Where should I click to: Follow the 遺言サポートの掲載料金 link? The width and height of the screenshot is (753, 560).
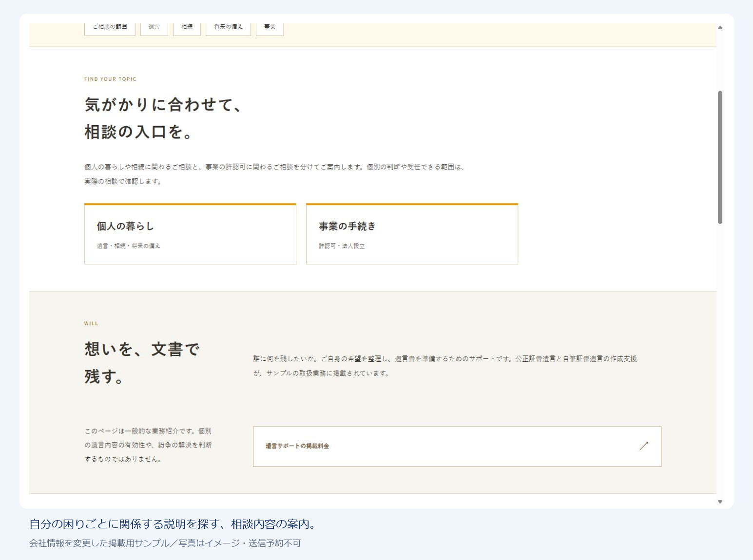[x=457, y=447]
